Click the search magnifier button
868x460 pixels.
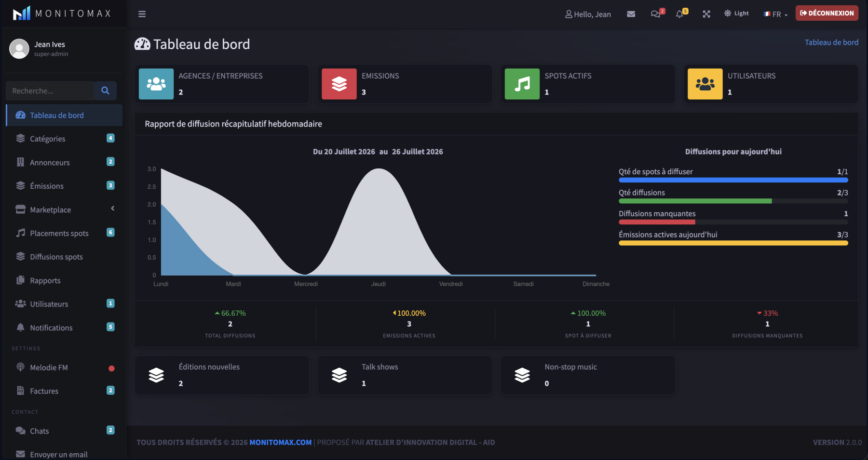coord(105,91)
